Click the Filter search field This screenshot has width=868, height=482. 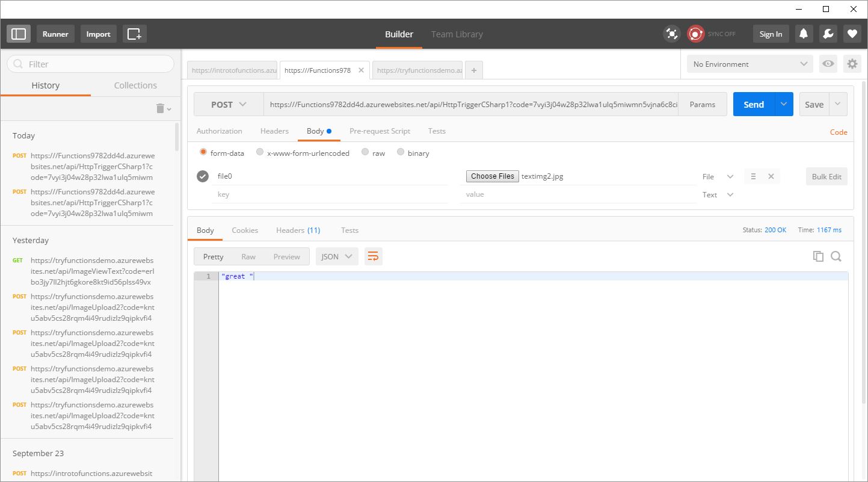[x=90, y=64]
